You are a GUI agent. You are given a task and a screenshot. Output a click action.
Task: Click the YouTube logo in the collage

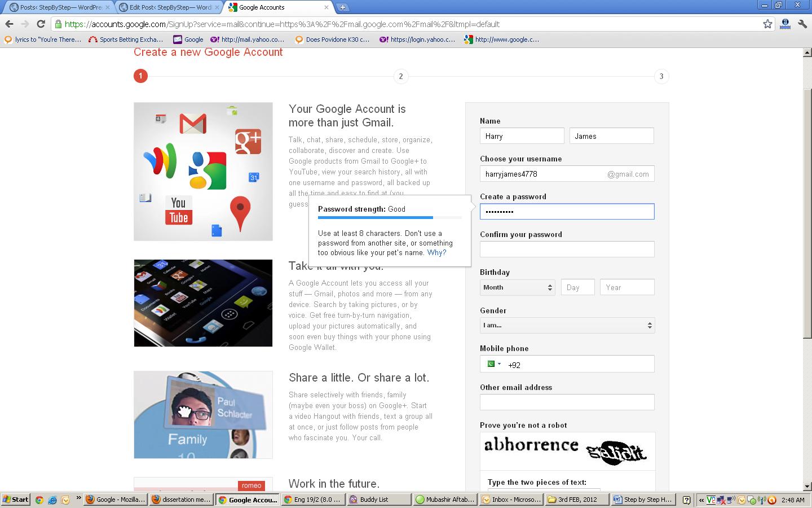pos(178,210)
